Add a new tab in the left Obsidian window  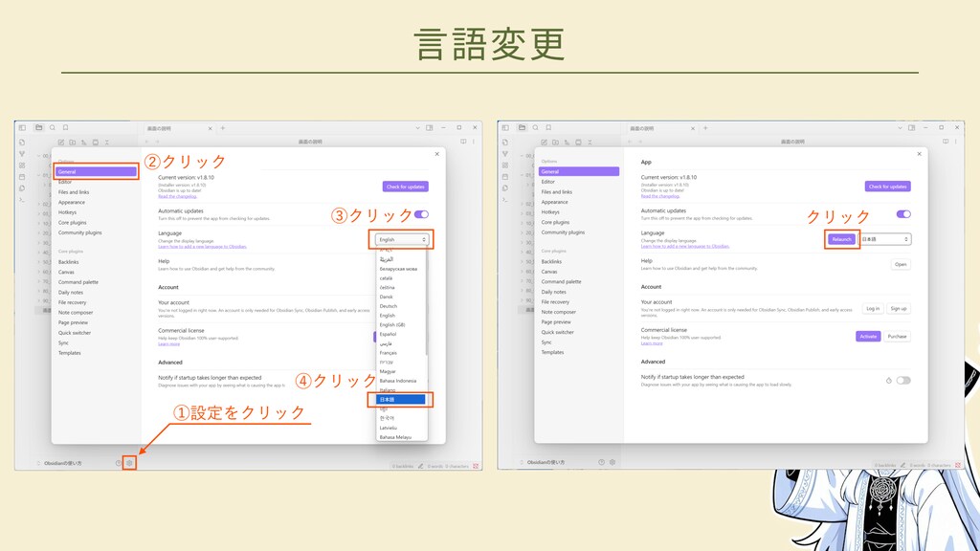click(223, 127)
